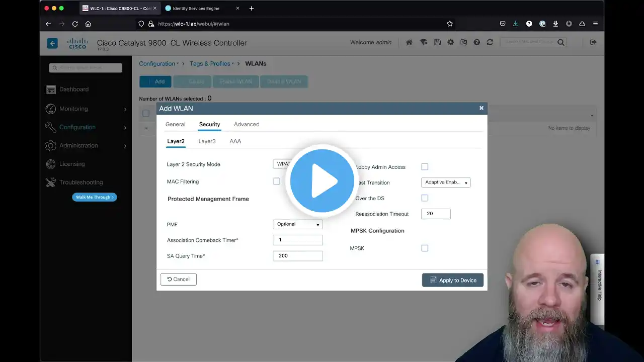Open the Configuration breadcrumb dropdown
The width and height of the screenshot is (644, 362).
[159, 64]
